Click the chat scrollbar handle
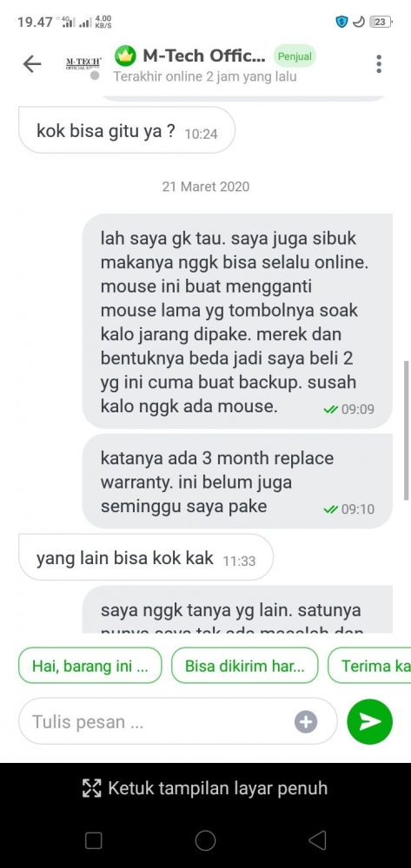The image size is (411, 868). (408, 431)
